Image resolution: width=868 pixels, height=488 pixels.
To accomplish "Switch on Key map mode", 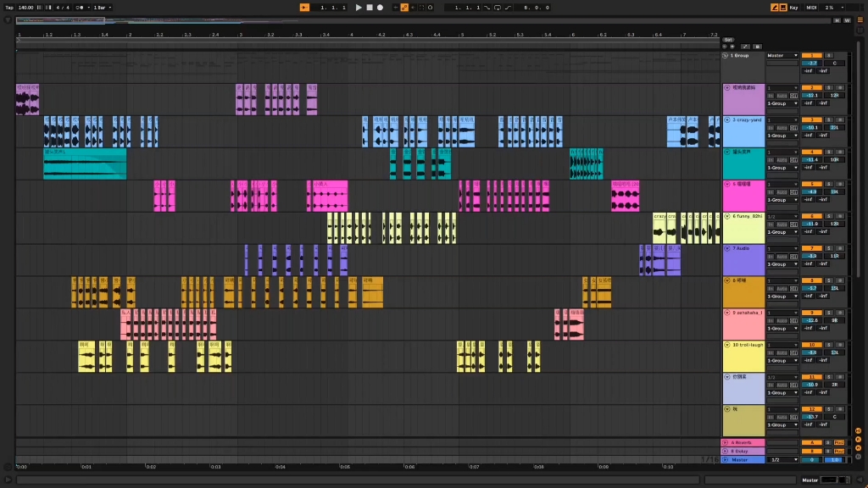I will pos(793,8).
